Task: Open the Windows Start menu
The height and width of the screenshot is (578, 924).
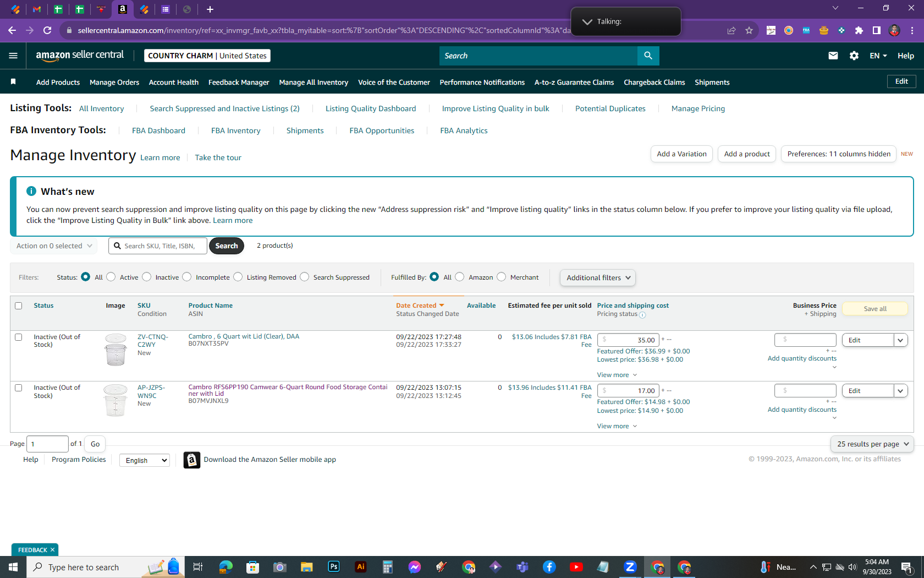Action: pos(13,567)
